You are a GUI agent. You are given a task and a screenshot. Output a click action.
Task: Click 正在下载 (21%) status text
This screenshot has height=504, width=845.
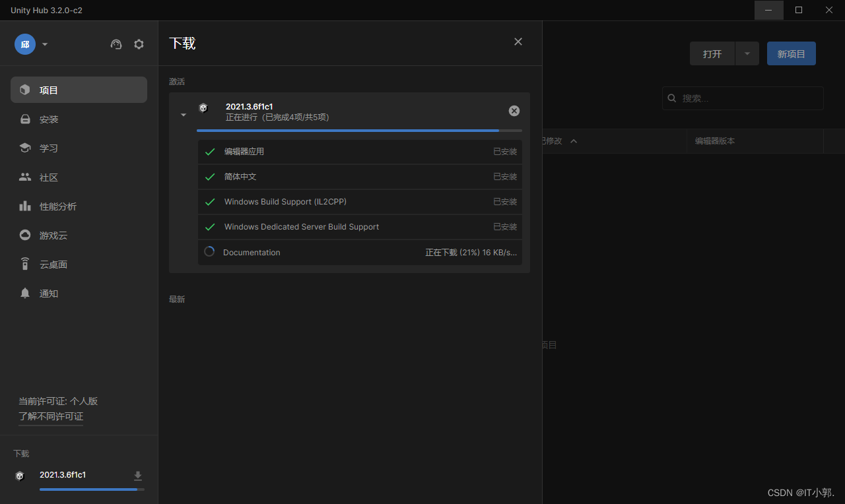coord(471,253)
